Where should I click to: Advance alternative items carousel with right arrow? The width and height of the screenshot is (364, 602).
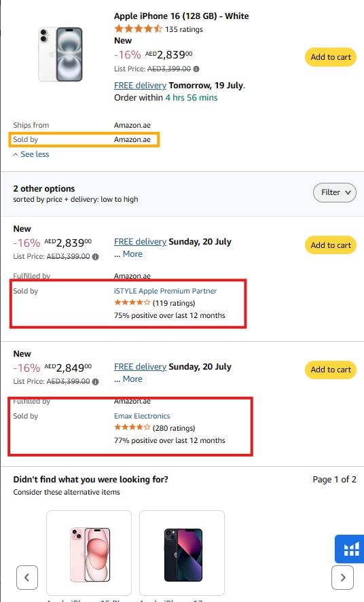point(342,577)
